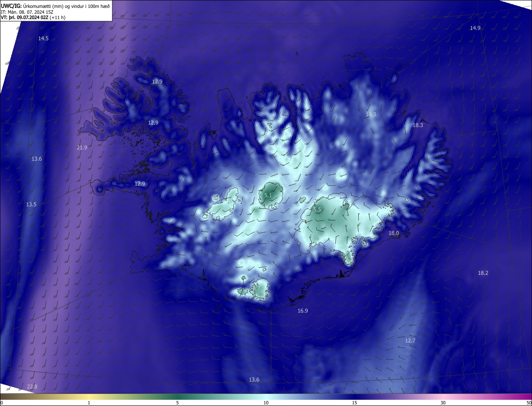The width and height of the screenshot is (532, 406).
Task: Click the 13.6 label just above 13.5
Action: click(37, 159)
